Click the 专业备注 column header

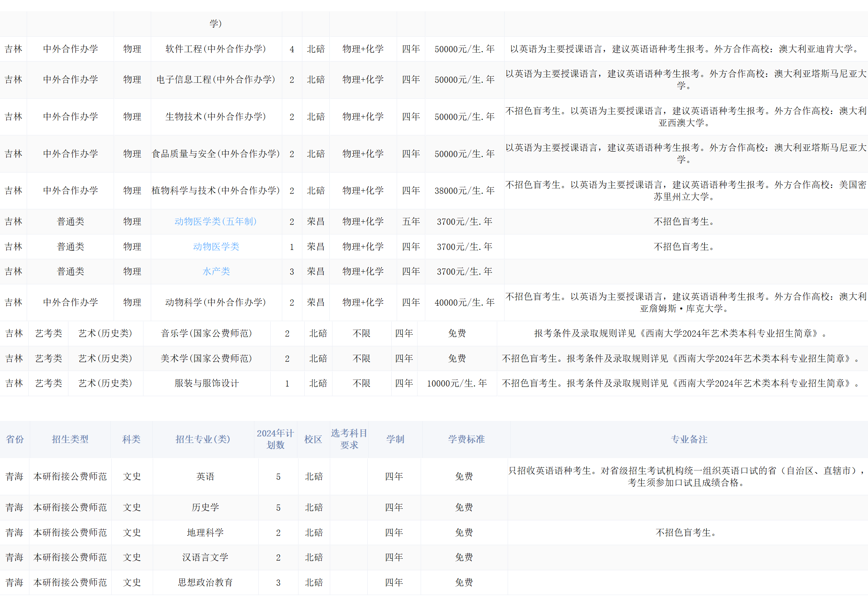(689, 439)
